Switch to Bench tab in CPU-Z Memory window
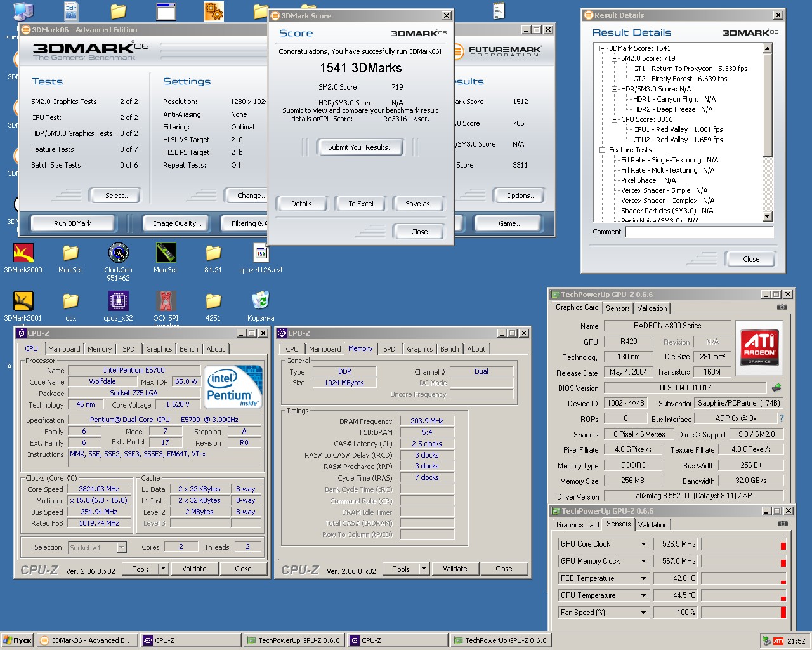 pos(449,349)
